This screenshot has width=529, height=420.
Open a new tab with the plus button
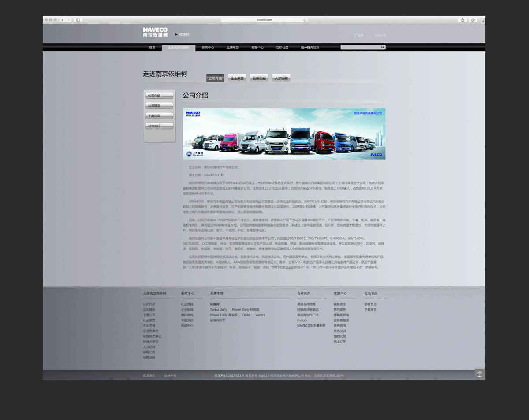[x=483, y=21]
